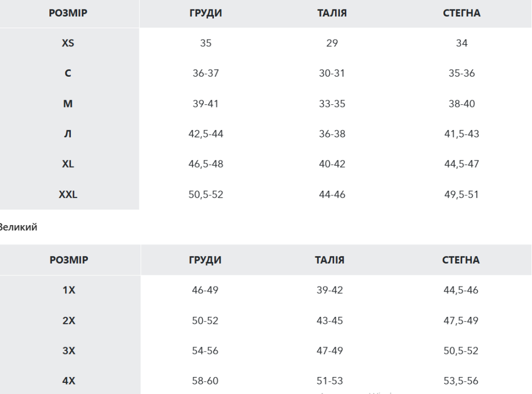This screenshot has height=394, width=532.
Task: Select the 49,5-51 hips value cell
Action: 461,194
